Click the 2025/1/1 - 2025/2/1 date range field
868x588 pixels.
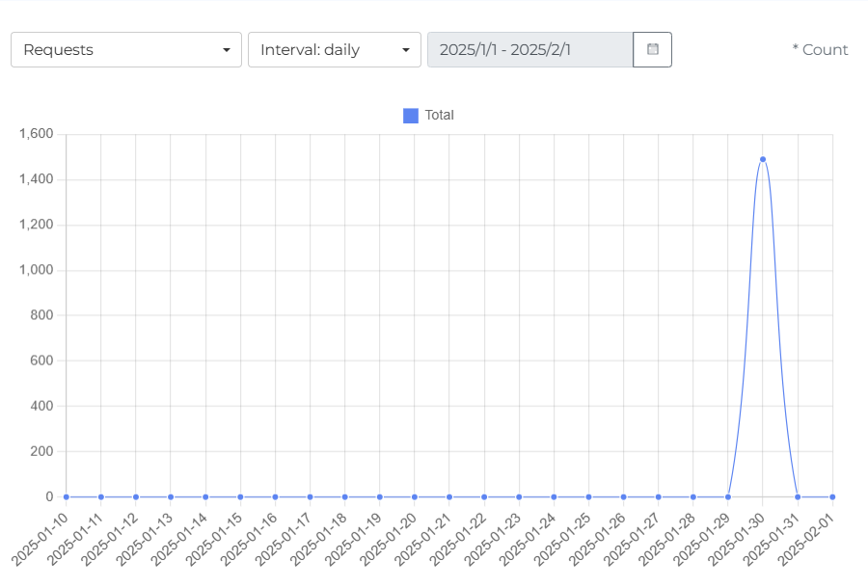point(529,50)
